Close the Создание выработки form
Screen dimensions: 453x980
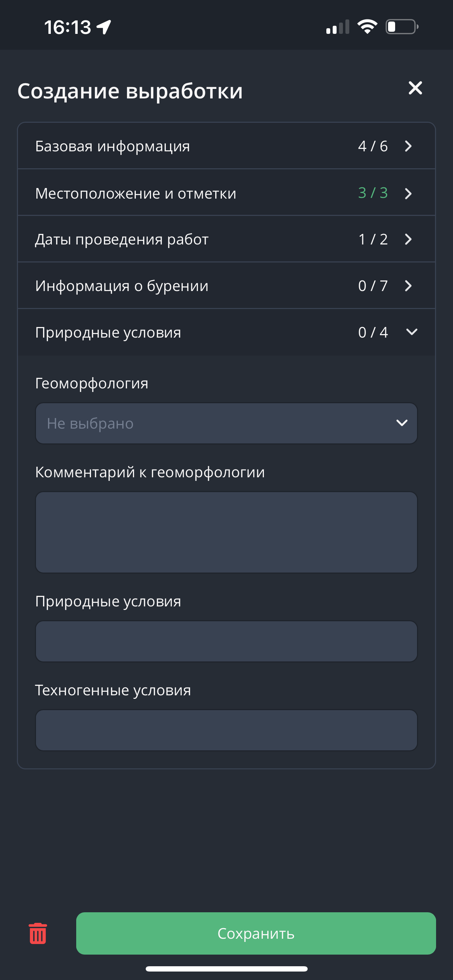pyautogui.click(x=415, y=88)
